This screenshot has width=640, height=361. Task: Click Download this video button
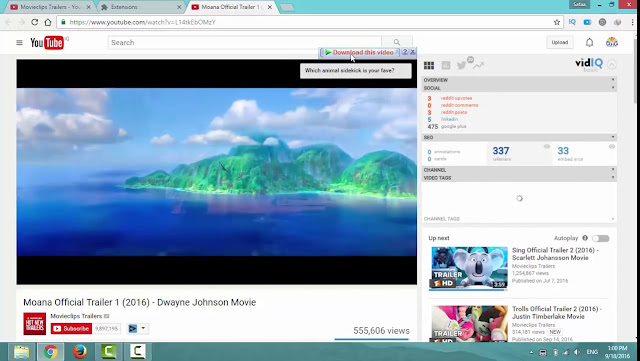[360, 52]
